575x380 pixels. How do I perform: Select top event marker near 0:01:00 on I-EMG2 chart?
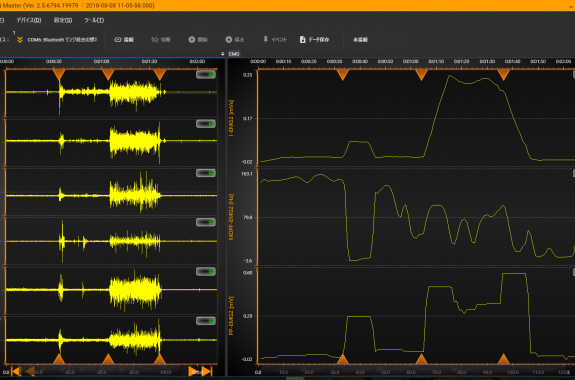(421, 75)
